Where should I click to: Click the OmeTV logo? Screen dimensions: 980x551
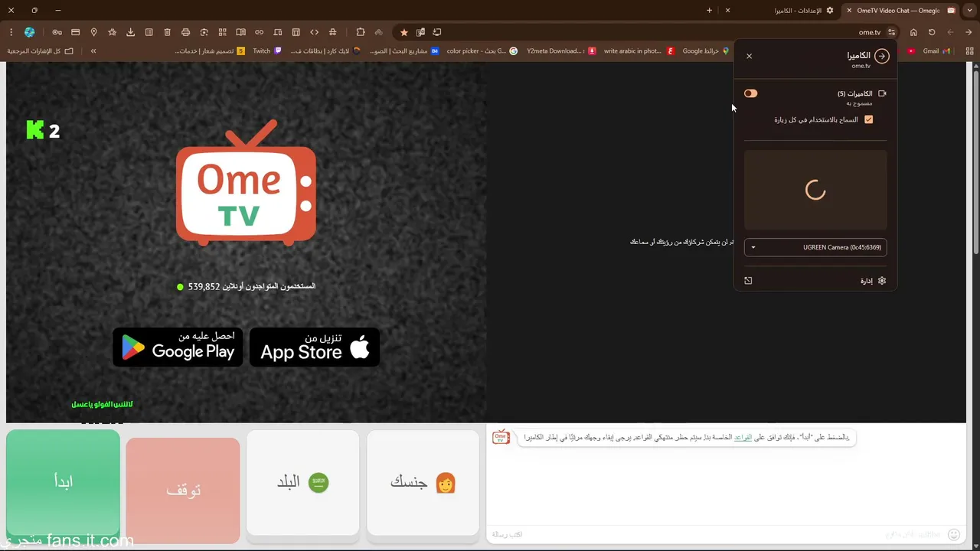(246, 184)
